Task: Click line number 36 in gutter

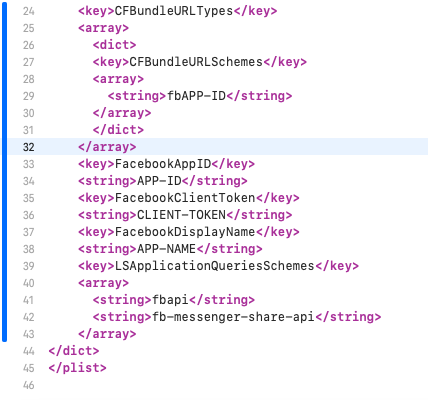Action: click(29, 215)
